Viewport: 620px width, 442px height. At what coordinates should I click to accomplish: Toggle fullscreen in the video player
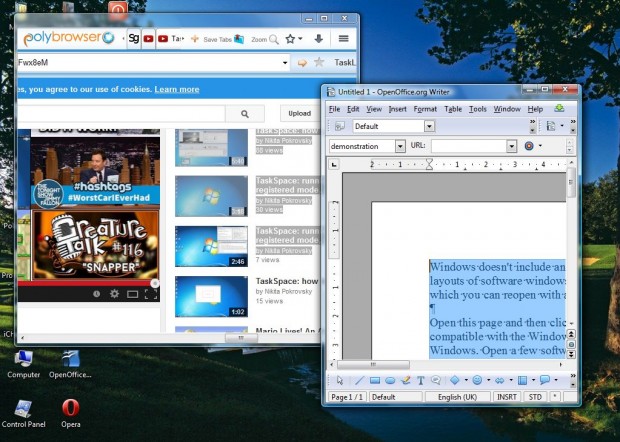click(151, 294)
